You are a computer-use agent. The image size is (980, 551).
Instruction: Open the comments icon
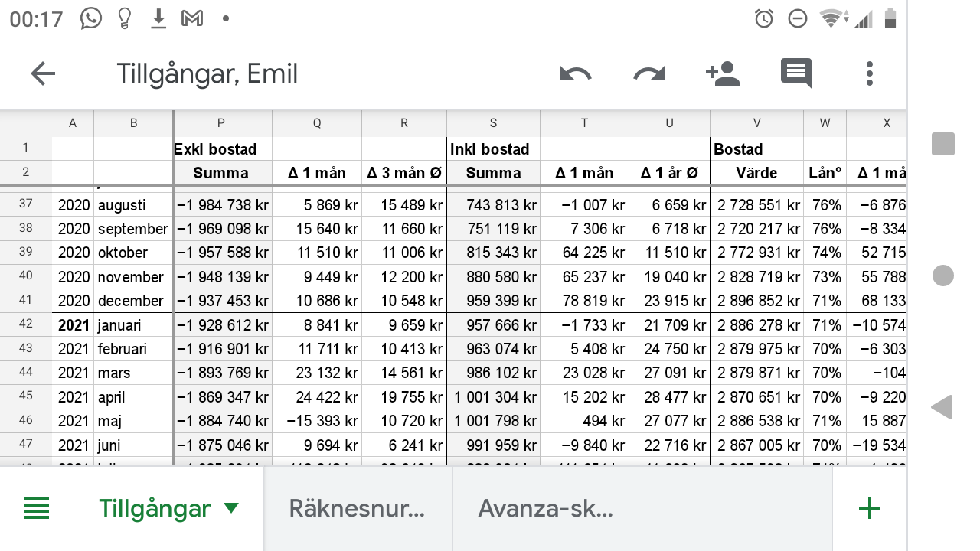point(795,73)
